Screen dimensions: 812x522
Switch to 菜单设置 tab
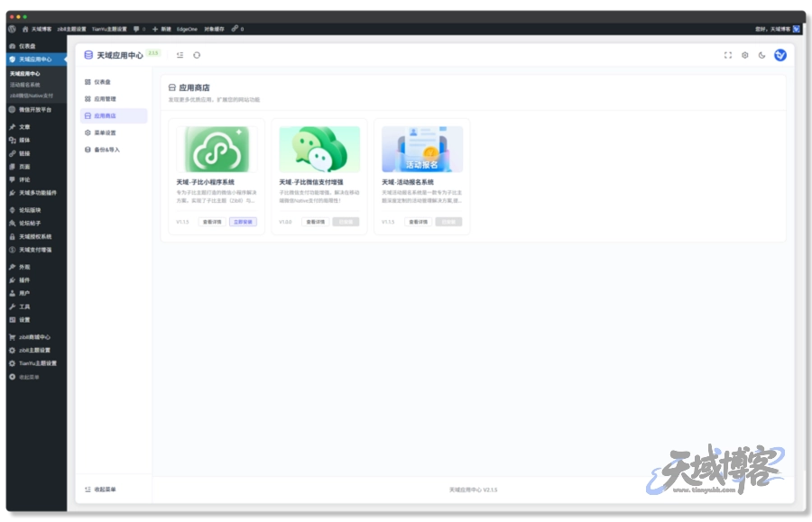click(x=114, y=133)
